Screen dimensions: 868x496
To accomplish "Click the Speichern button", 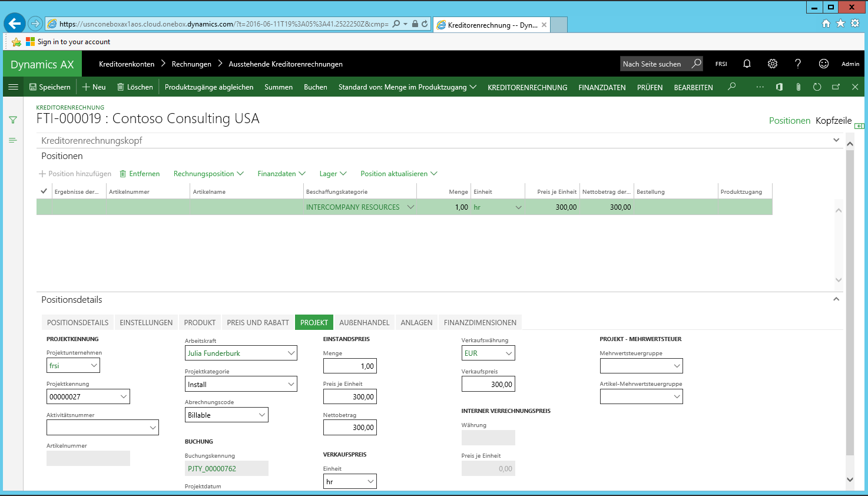I will coord(50,87).
